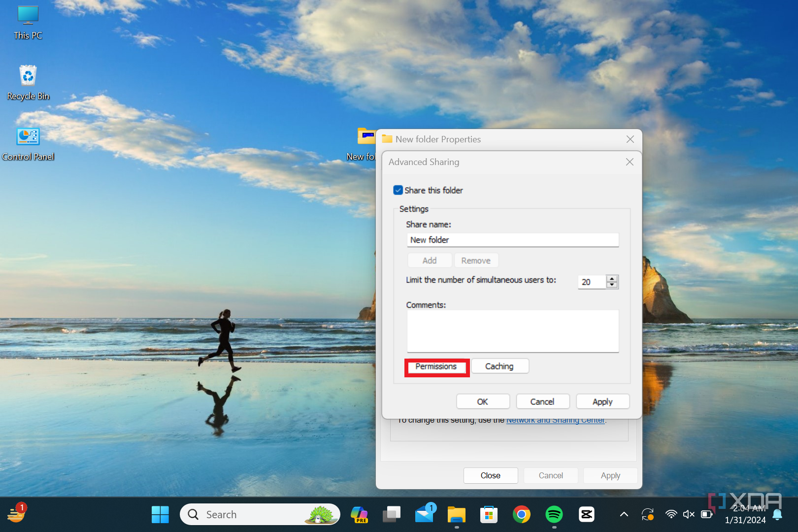The height and width of the screenshot is (532, 798).
Task: Expand the hidden system tray icons
Action: coord(624,514)
